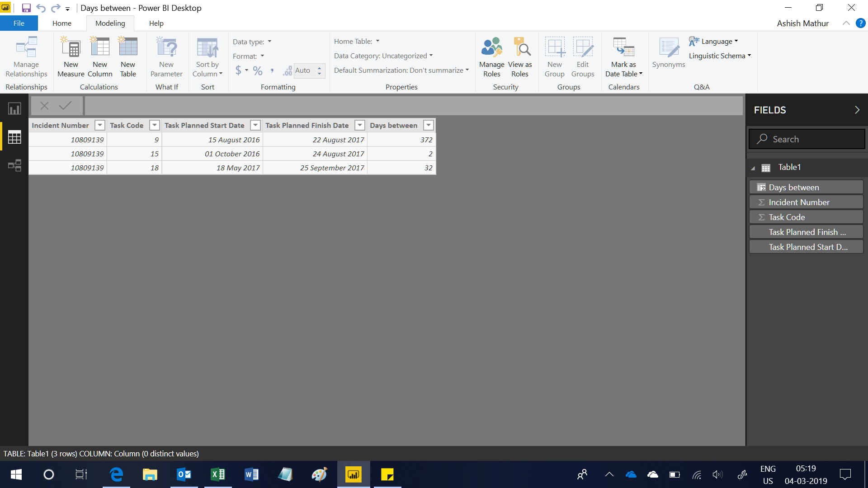868x488 pixels.
Task: Create a New Table
Action: point(128,57)
